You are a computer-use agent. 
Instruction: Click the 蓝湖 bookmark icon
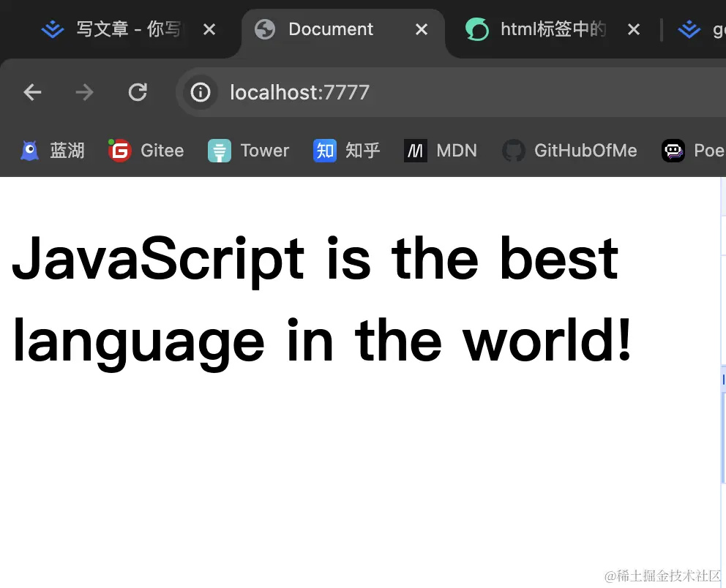(x=29, y=151)
